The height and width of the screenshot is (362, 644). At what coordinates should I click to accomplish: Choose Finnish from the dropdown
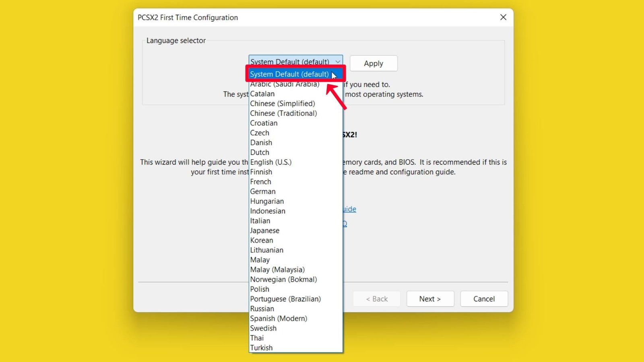click(x=296, y=172)
